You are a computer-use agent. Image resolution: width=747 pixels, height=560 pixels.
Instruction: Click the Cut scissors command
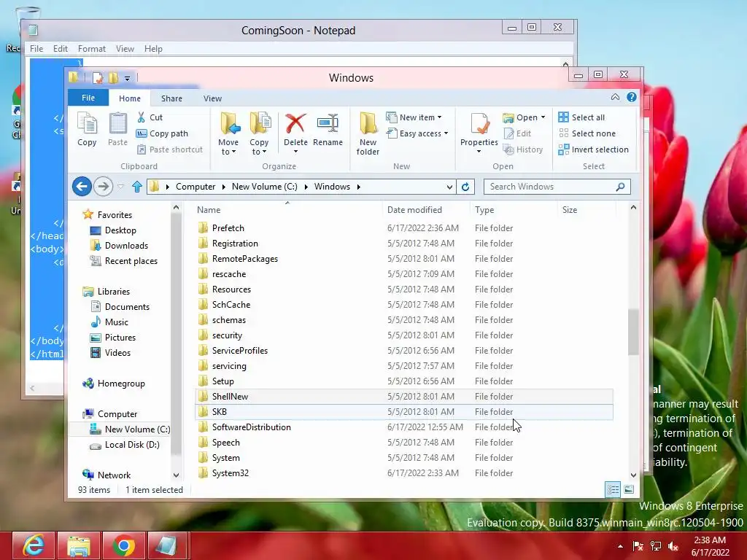pyautogui.click(x=150, y=117)
